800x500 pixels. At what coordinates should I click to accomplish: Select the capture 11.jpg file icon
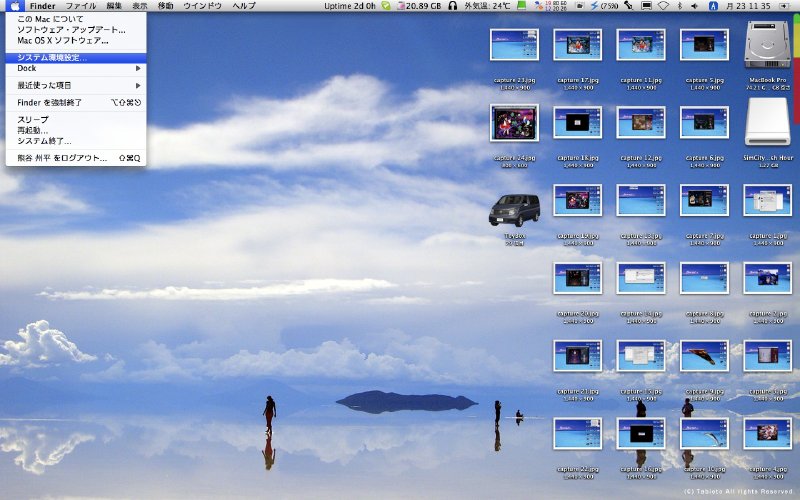[x=641, y=44]
